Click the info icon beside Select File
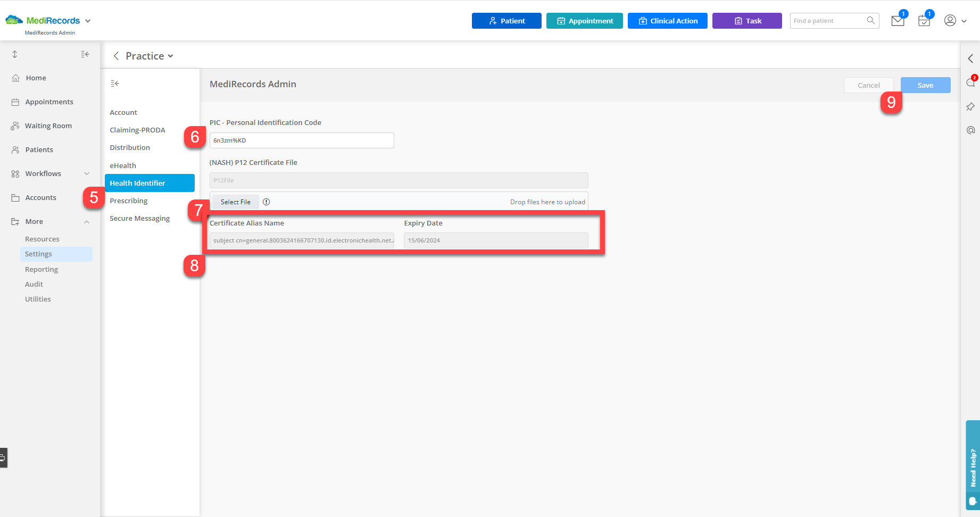The image size is (980, 517). [267, 202]
